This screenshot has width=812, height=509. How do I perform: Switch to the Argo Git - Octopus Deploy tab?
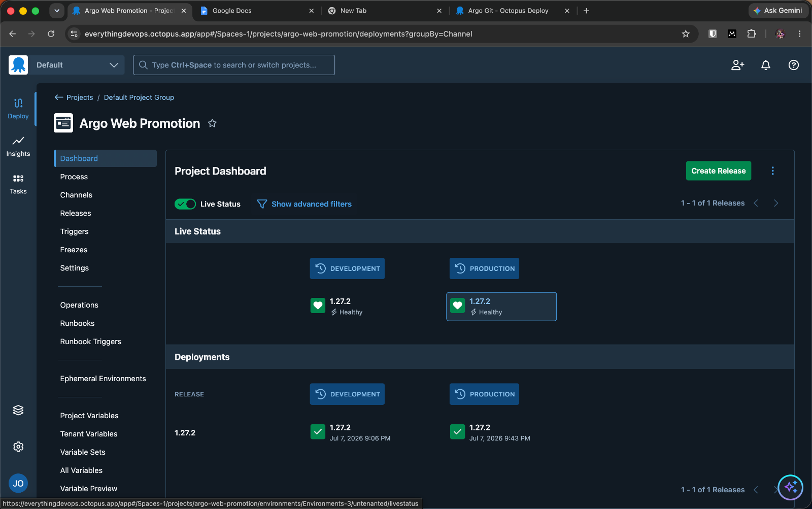point(513,11)
